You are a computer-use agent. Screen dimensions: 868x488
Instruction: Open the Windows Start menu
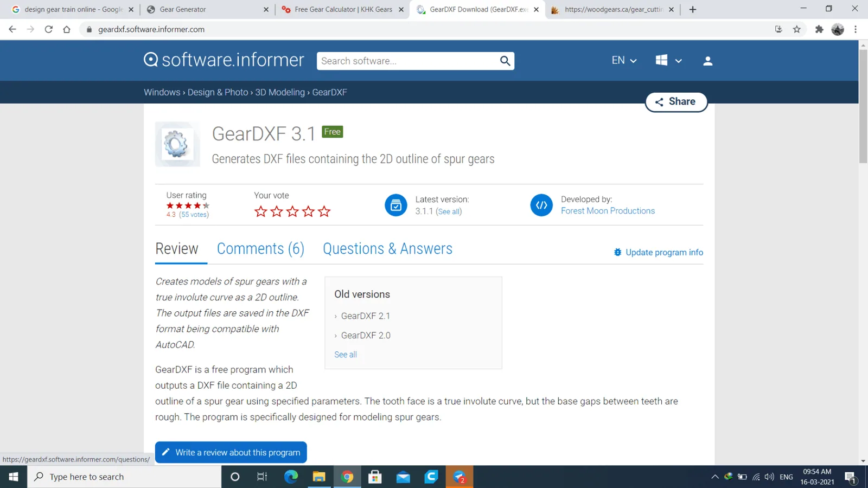(14, 477)
